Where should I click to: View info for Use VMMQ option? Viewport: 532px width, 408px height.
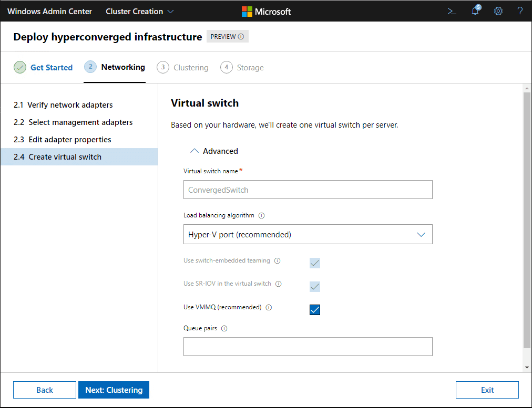(x=269, y=307)
